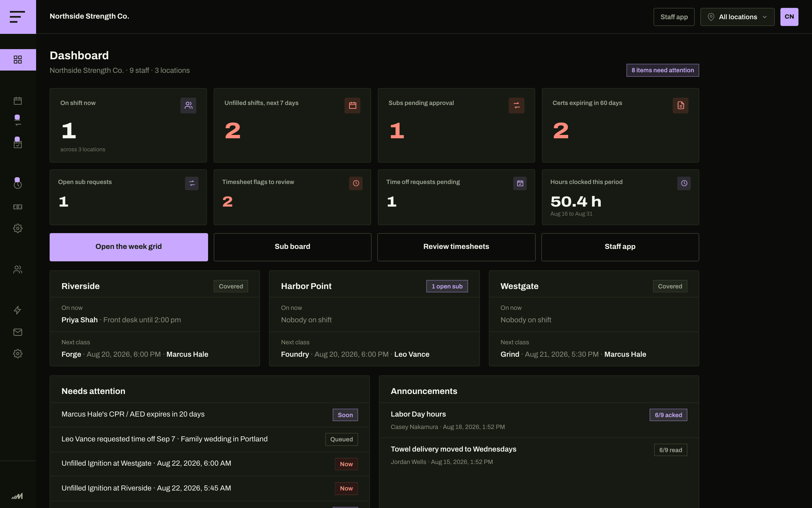Click the calendar icon on Unfilled shifts card

tap(352, 106)
